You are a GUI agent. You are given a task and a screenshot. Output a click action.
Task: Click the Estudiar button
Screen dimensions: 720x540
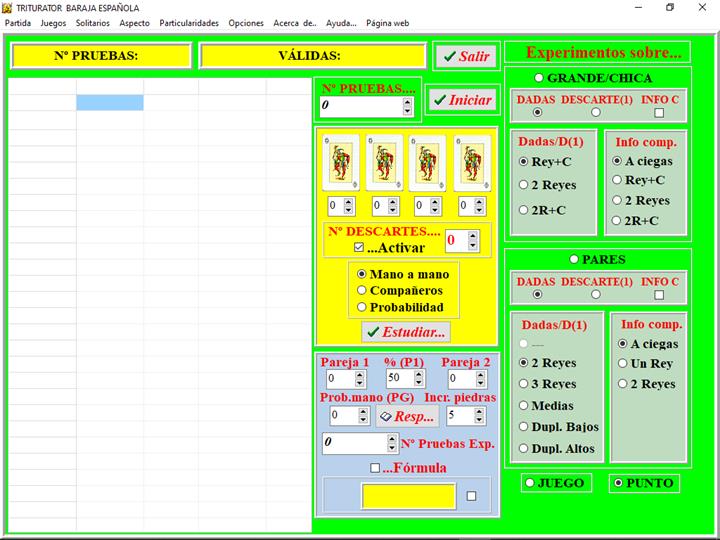pyautogui.click(x=406, y=332)
